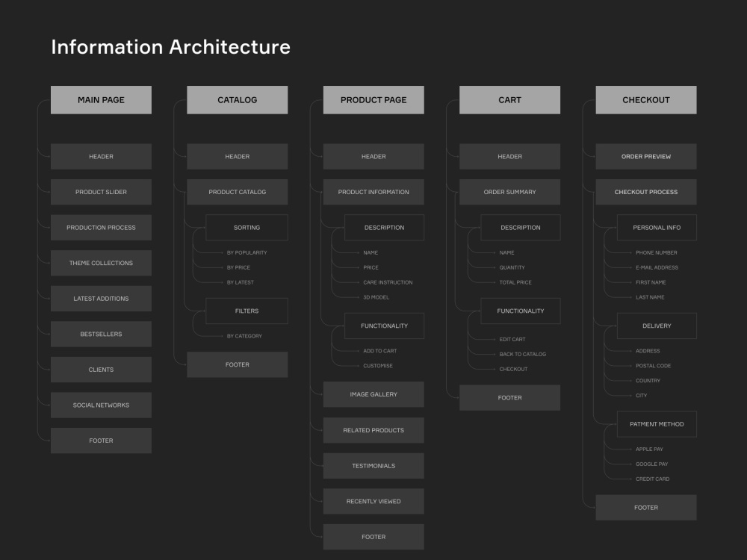Open the PRODUCT PAGE node

(373, 99)
